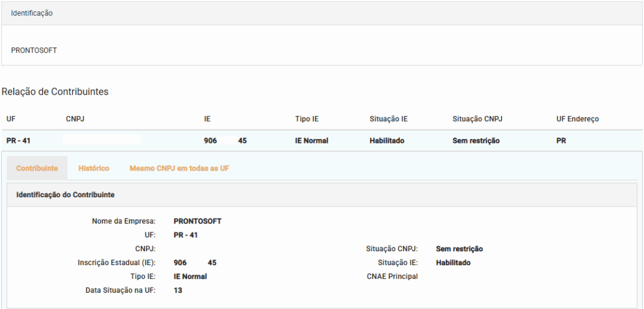Click the Identificação do Contribuinte panel header
Viewport: 644px width, 309px height.
[x=65, y=195]
